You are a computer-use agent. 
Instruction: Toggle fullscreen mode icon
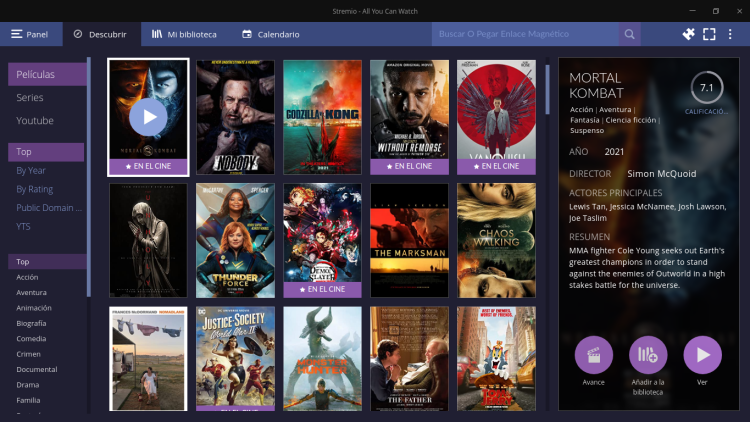(709, 34)
